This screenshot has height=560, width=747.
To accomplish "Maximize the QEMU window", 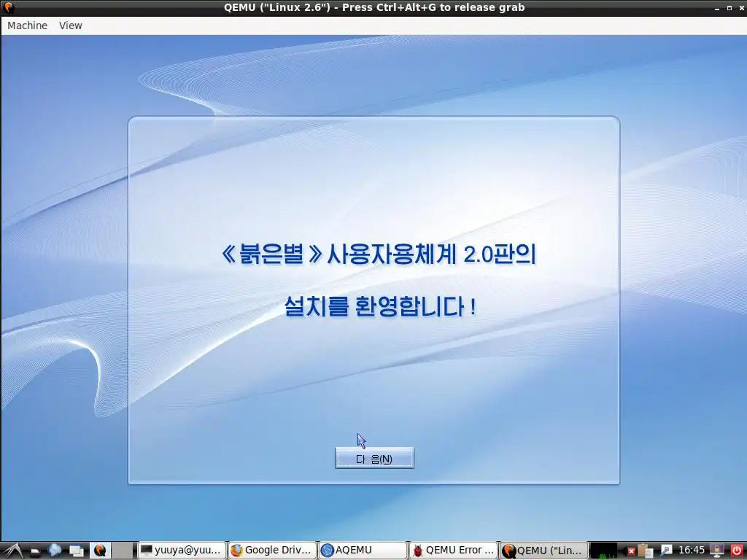I will tap(729, 8).
